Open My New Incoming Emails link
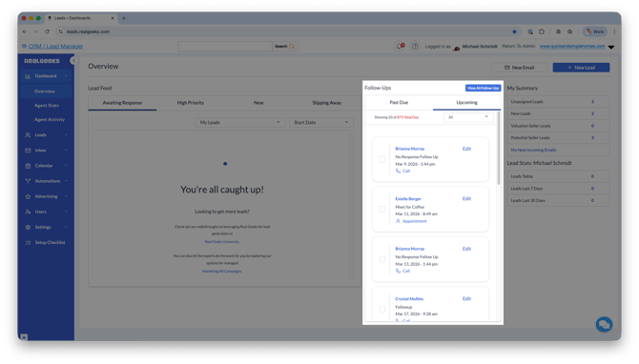This screenshot has height=364, width=639. point(533,151)
